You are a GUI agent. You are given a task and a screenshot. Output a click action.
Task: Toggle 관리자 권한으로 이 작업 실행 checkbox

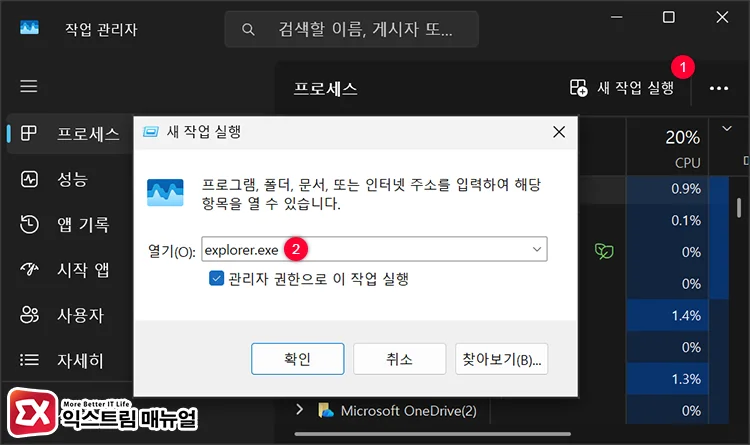tap(216, 278)
